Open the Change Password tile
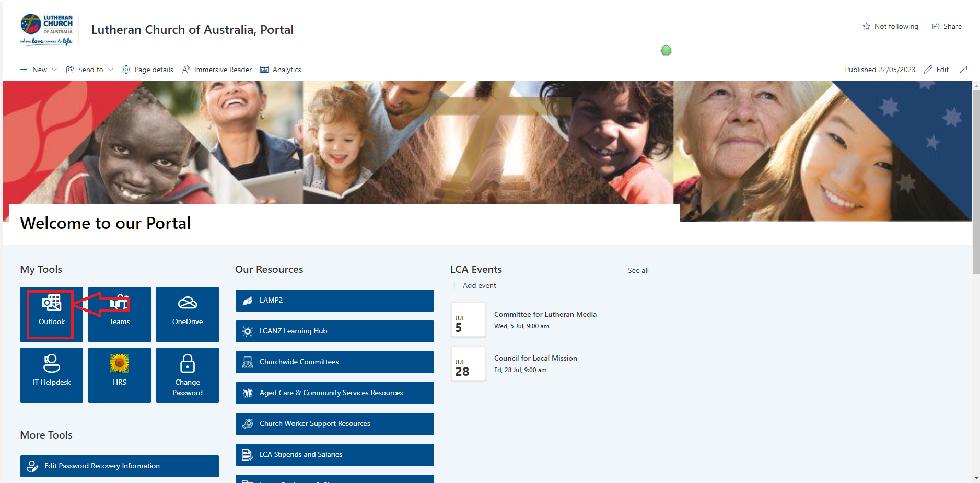The width and height of the screenshot is (980, 483). [x=188, y=375]
